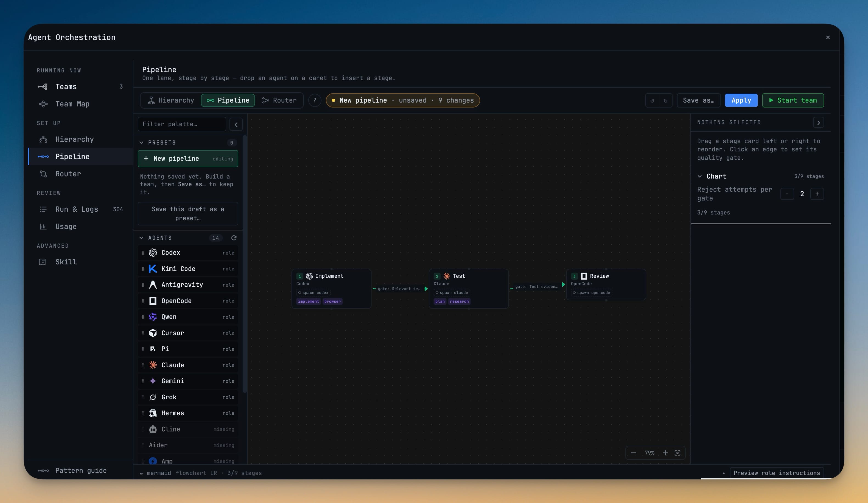This screenshot has width=868, height=503.
Task: Collapse the AGENTS section
Action: point(141,238)
